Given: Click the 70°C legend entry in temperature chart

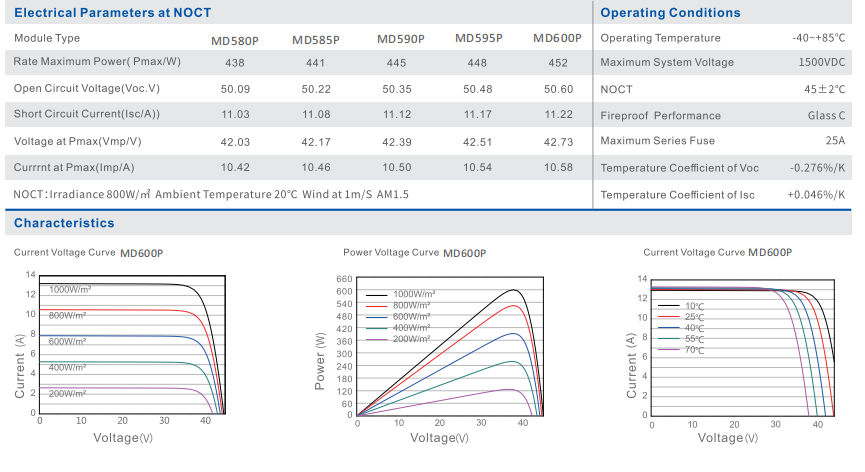Looking at the screenshot, I should coord(694,351).
